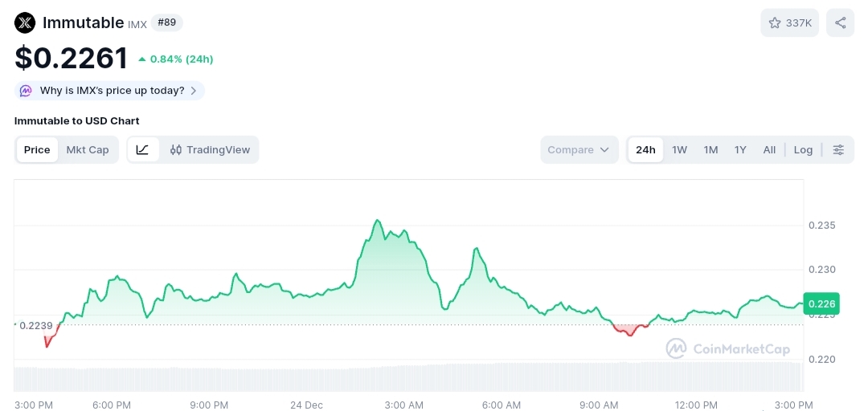This screenshot has width=868, height=411.
Task: Select the 1W time range
Action: pyautogui.click(x=679, y=150)
